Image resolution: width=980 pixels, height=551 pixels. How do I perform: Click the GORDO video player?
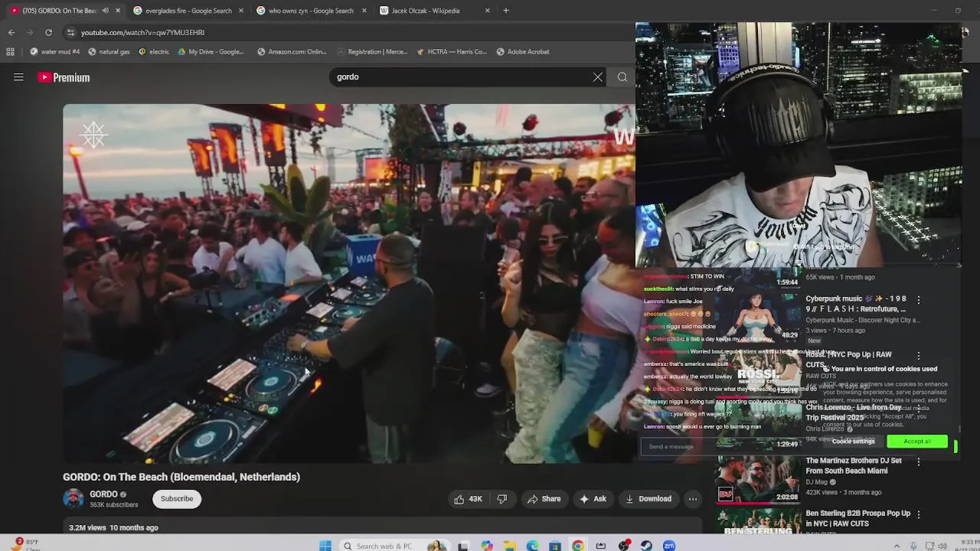[348, 283]
